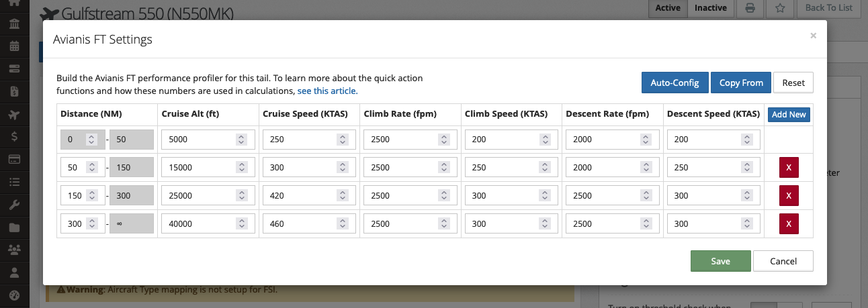Click the distance start field showing 150
This screenshot has height=308, width=868.
coord(83,196)
